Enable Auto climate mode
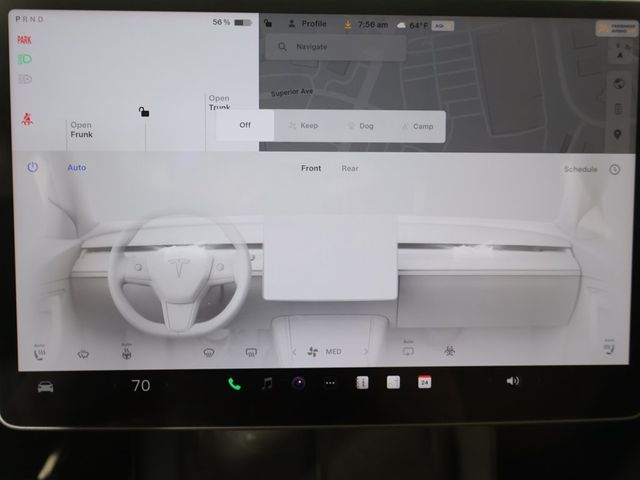 tap(77, 167)
